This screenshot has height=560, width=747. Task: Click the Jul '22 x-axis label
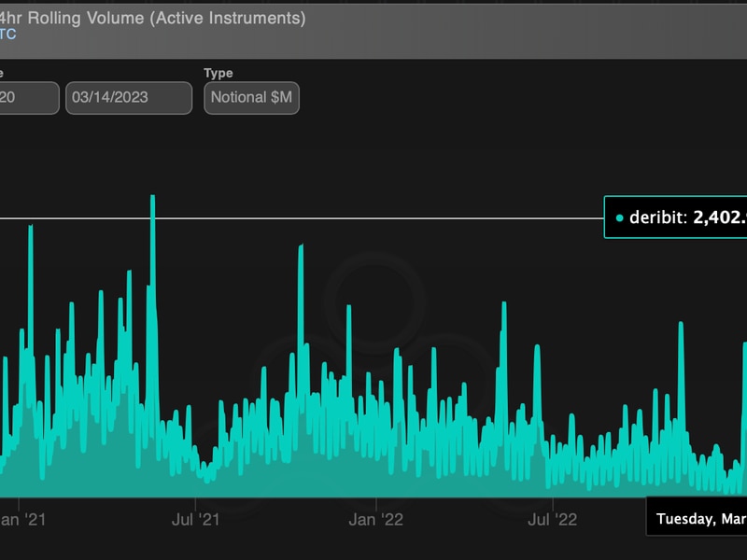(554, 518)
